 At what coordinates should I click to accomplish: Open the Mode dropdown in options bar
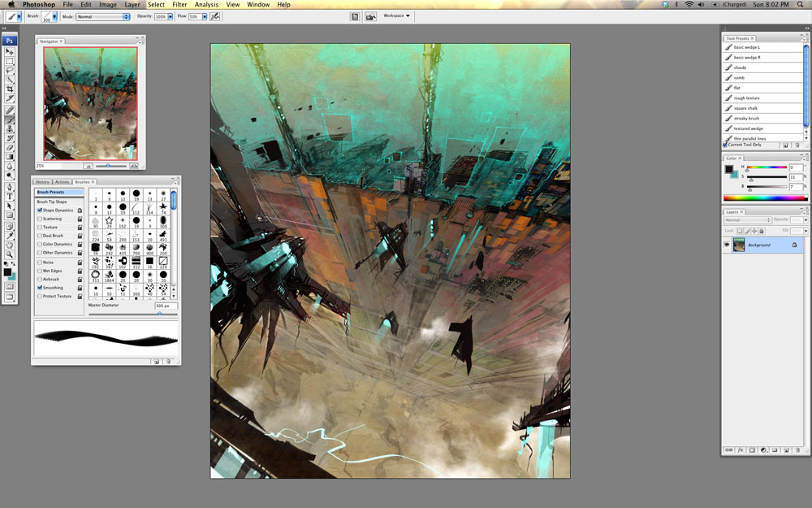pyautogui.click(x=102, y=16)
